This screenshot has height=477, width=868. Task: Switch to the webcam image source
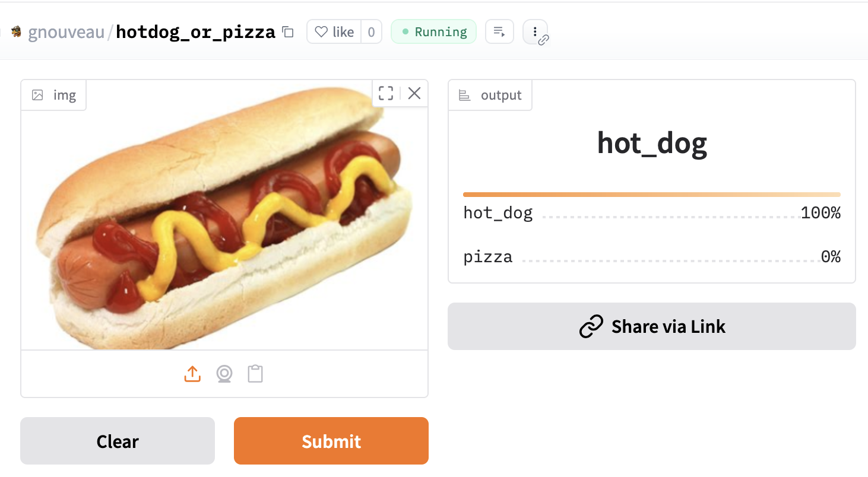coord(224,374)
